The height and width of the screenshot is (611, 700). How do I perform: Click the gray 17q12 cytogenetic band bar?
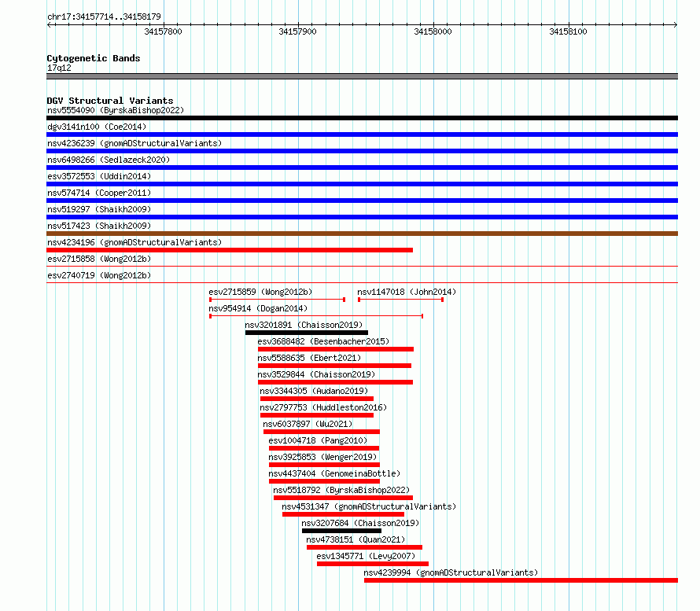point(362,76)
